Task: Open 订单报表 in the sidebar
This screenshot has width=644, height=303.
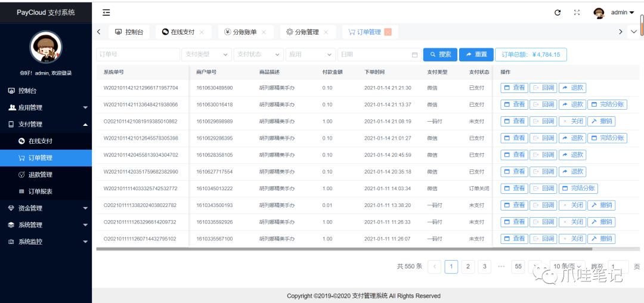Action: point(46,191)
